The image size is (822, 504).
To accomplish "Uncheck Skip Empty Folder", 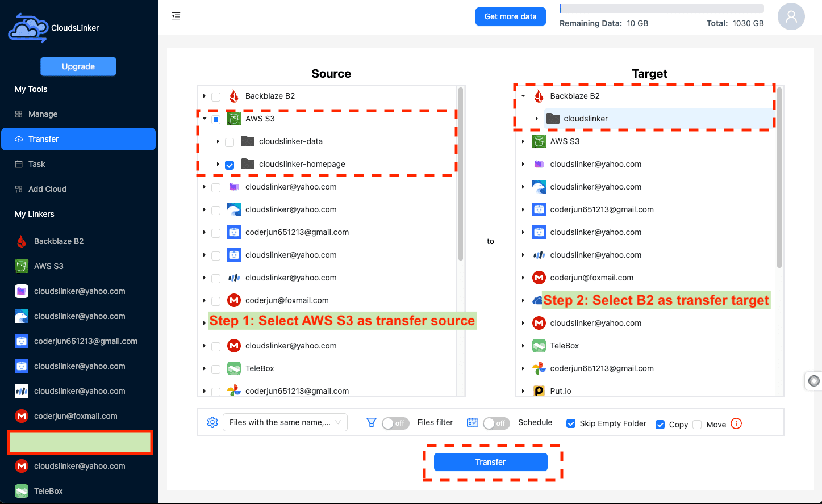I will tap(571, 423).
